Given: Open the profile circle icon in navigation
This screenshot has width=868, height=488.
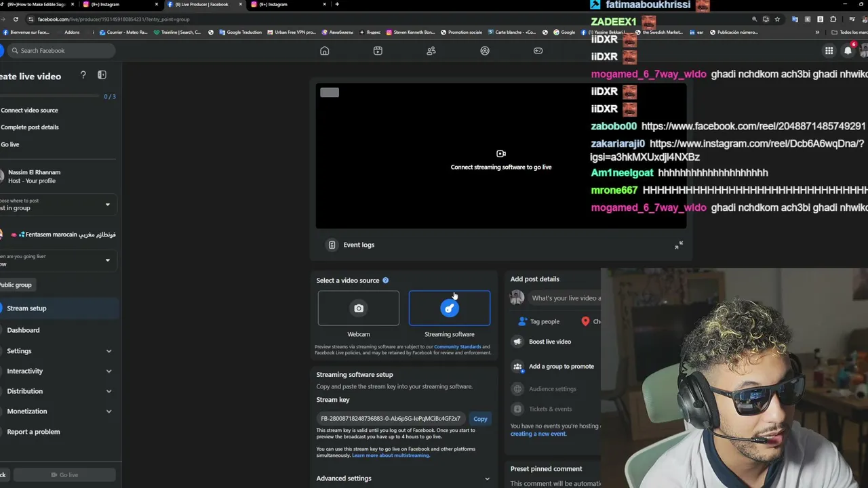Looking at the screenshot, I should [x=485, y=51].
